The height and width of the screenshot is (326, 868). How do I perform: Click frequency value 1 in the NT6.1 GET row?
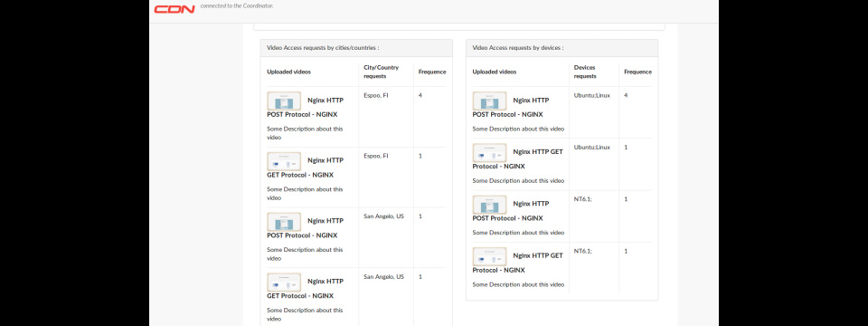(626, 251)
